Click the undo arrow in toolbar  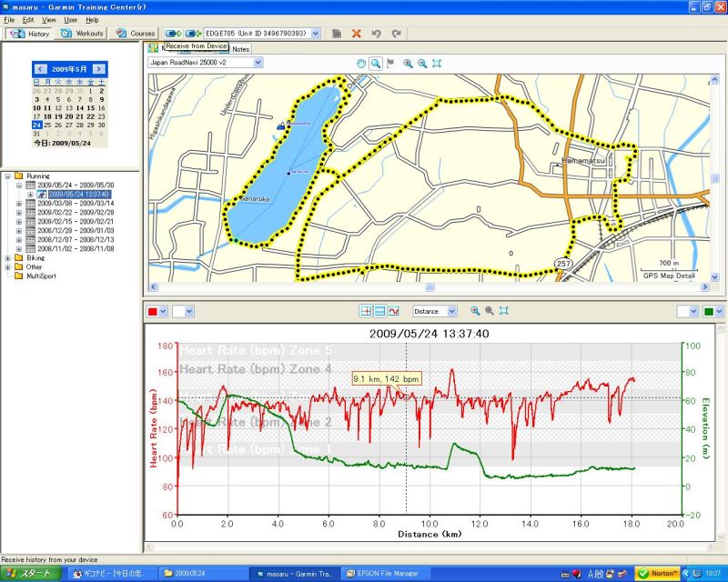pos(376,34)
